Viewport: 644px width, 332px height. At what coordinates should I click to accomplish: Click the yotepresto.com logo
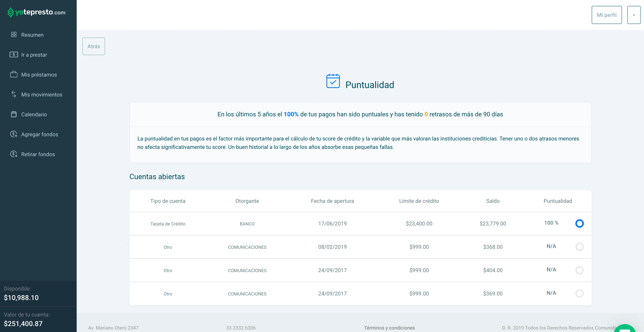click(36, 12)
